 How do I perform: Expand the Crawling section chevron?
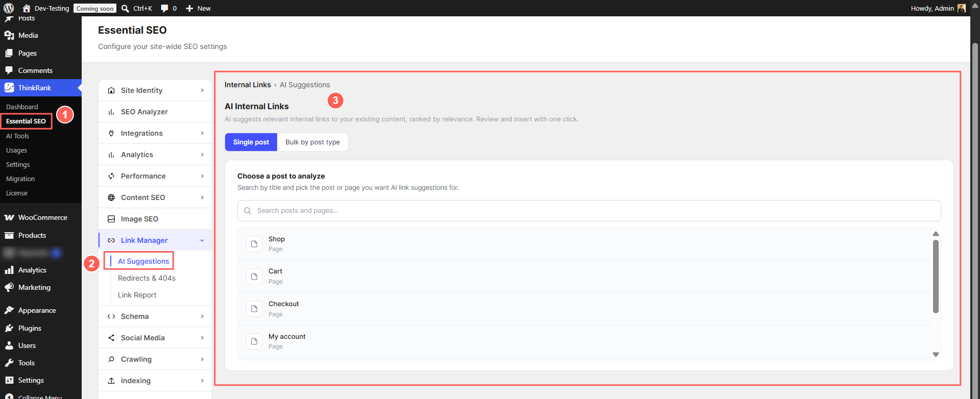[202, 359]
